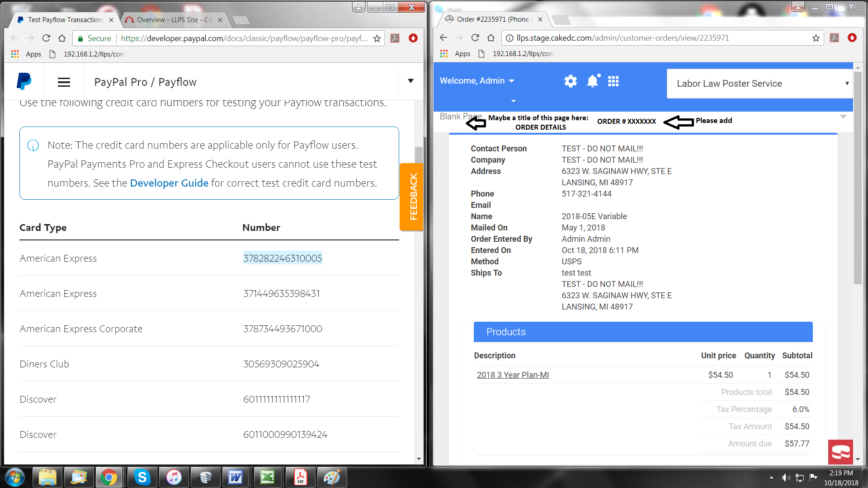Screen dimensions: 868x488
Task: Bookmark the PayPal page with the star icon
Action: tap(377, 38)
